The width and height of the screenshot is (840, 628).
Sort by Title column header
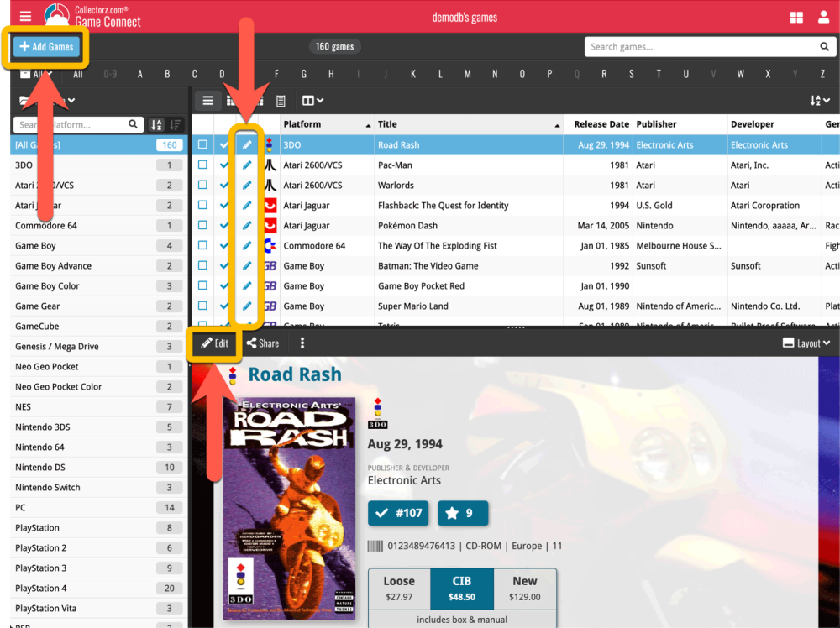pos(469,124)
